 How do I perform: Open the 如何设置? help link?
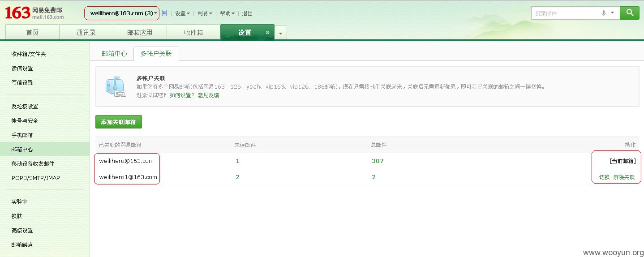click(x=182, y=95)
